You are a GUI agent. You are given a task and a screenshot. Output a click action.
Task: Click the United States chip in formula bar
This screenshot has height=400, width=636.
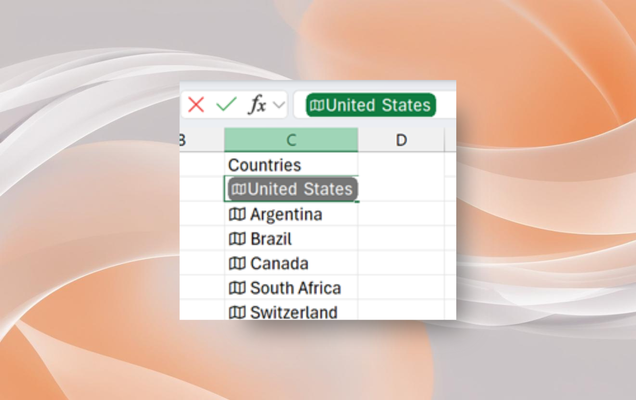(x=371, y=105)
